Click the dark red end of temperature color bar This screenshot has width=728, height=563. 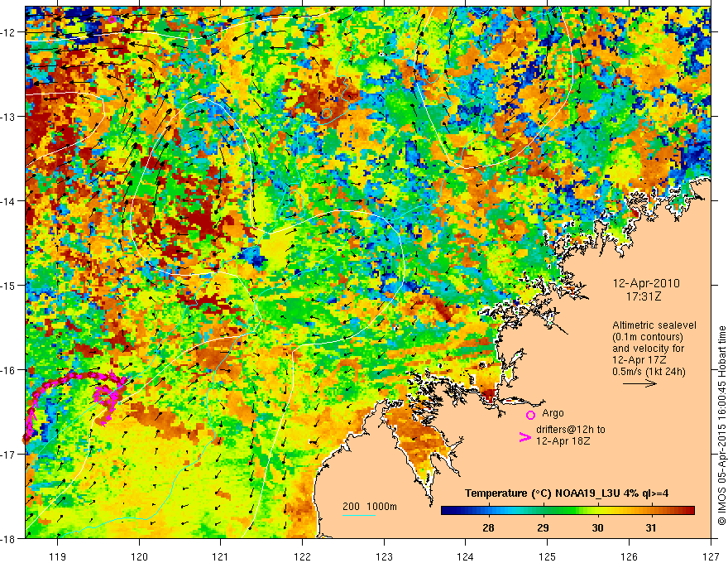(x=689, y=511)
